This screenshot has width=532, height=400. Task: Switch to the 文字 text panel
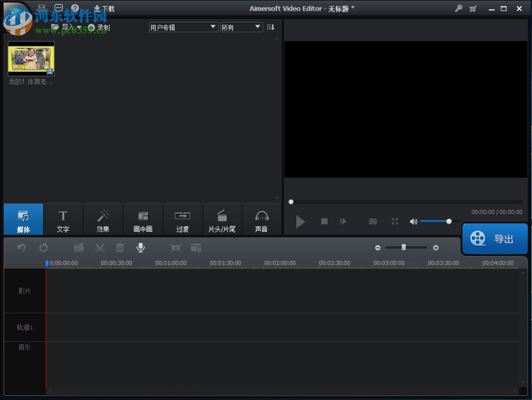click(x=63, y=219)
